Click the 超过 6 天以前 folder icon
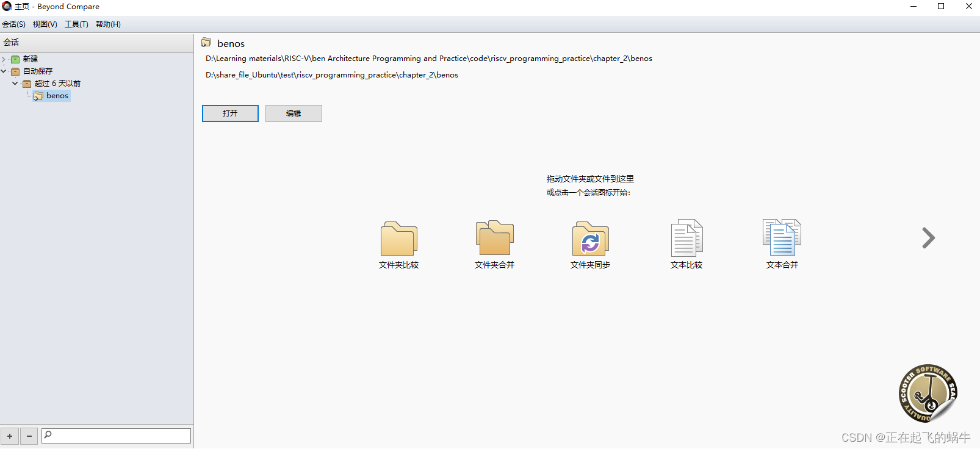This screenshot has height=449, width=980. click(27, 84)
